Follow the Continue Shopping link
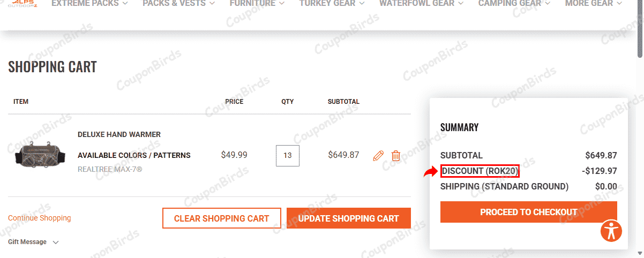Image resolution: width=644 pixels, height=258 pixels. coord(39,218)
